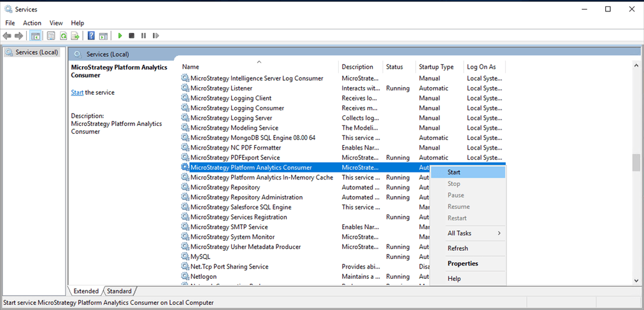
Task: Expand All Tasks submenu in context menu
Action: point(468,233)
